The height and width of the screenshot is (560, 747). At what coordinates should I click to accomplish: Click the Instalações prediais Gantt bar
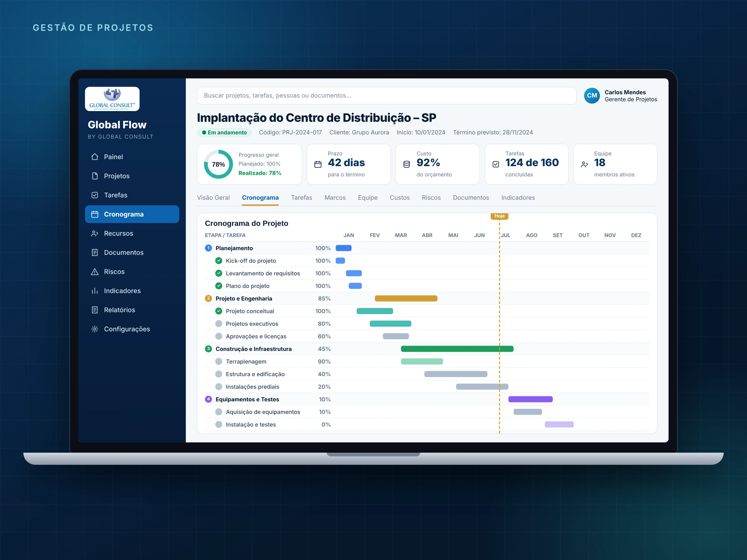(482, 386)
